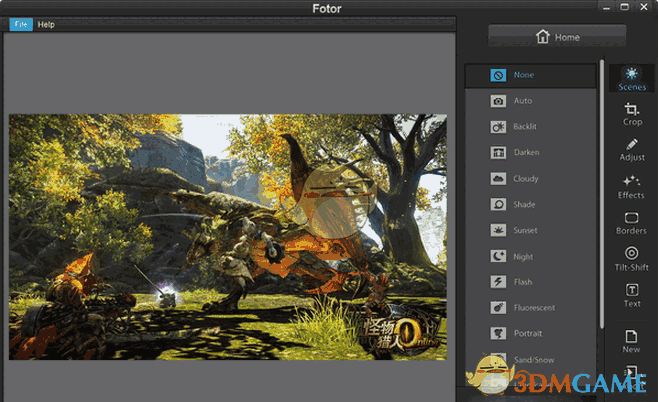
Task: Open the Help menu
Action: [46, 24]
